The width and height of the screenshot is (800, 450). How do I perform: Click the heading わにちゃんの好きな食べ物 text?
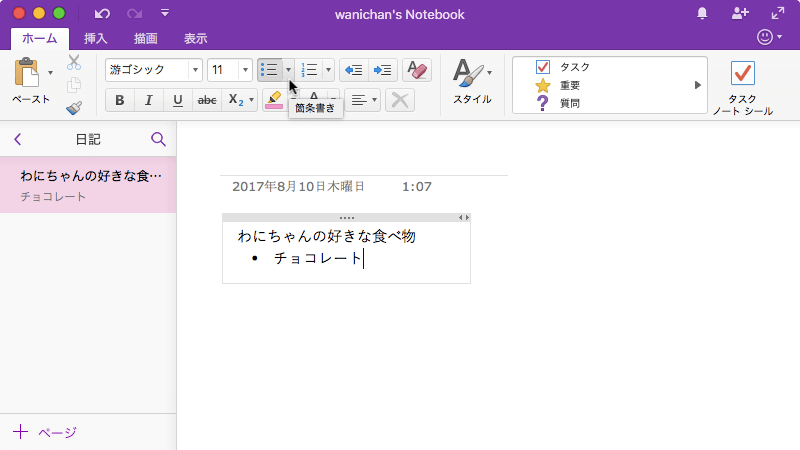point(327,236)
